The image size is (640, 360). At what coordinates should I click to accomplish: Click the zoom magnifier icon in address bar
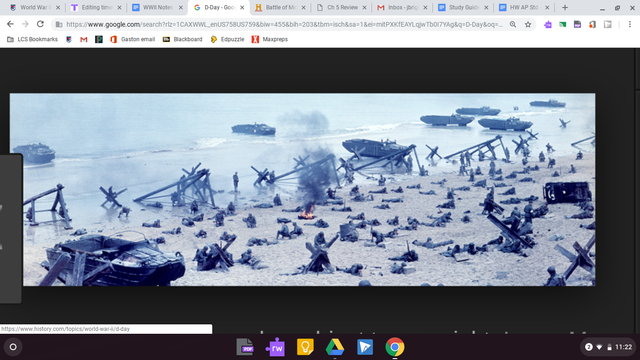[513, 24]
